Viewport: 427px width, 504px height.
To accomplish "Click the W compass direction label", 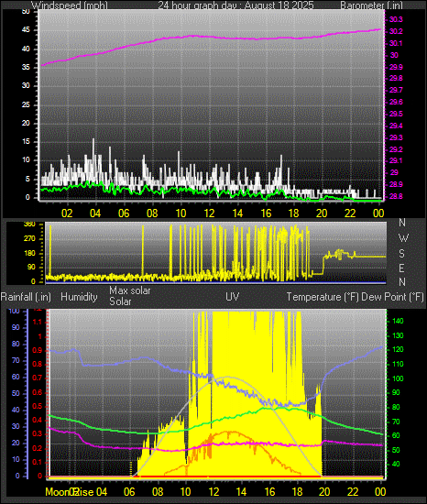I will pyautogui.click(x=403, y=238).
